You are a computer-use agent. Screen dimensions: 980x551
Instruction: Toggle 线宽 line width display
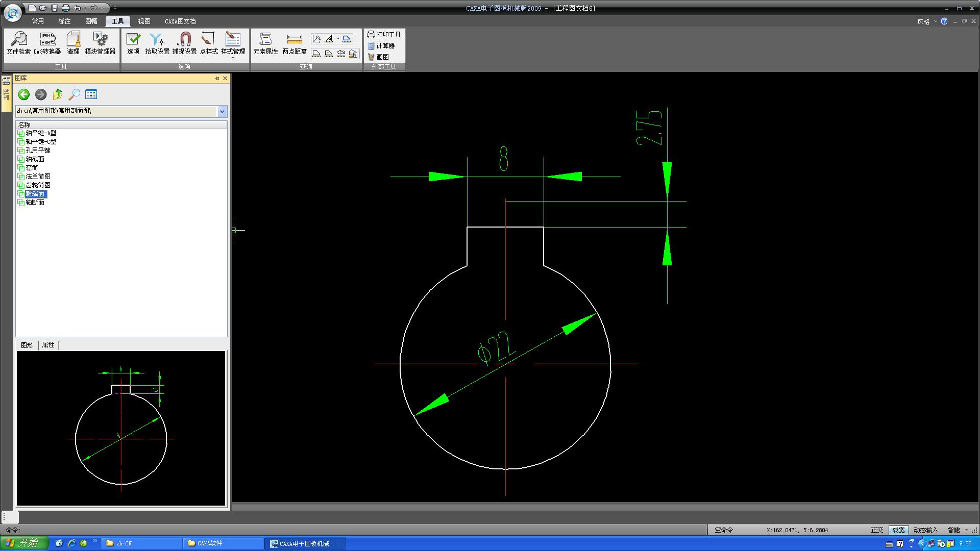coord(898,530)
